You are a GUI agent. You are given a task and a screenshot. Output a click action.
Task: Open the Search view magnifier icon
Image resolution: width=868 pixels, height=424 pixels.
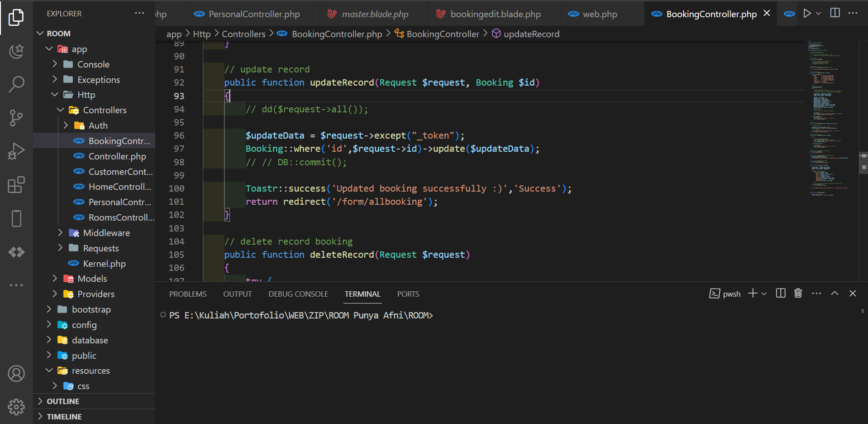pos(16,84)
